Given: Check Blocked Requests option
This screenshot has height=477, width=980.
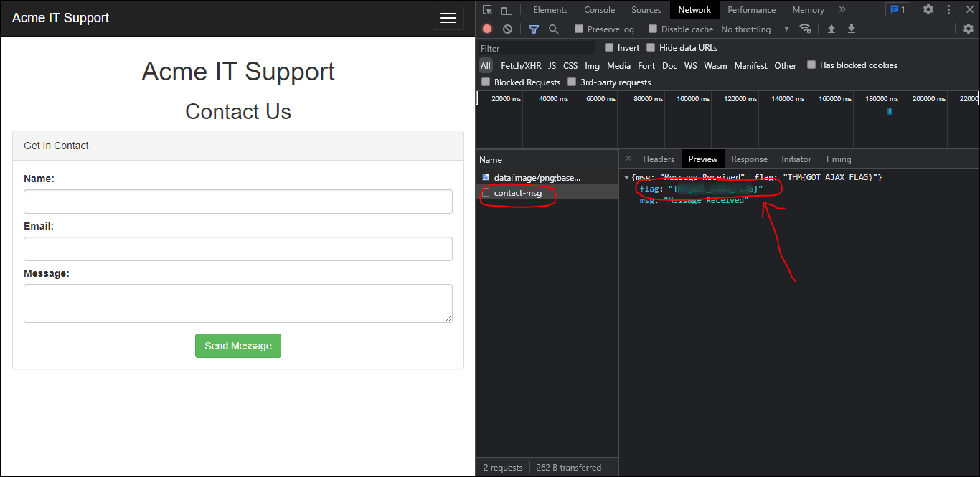Looking at the screenshot, I should click(x=486, y=82).
